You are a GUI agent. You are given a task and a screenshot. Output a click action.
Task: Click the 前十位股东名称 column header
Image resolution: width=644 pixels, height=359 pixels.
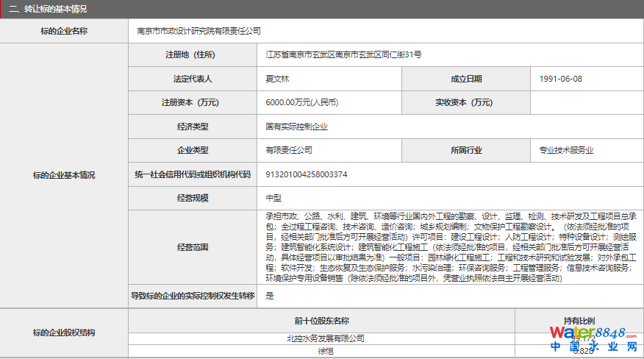pos(321,321)
